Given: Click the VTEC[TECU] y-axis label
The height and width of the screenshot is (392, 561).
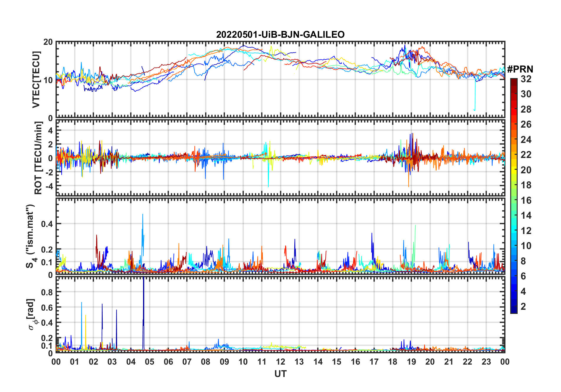Looking at the screenshot, I should (36, 80).
